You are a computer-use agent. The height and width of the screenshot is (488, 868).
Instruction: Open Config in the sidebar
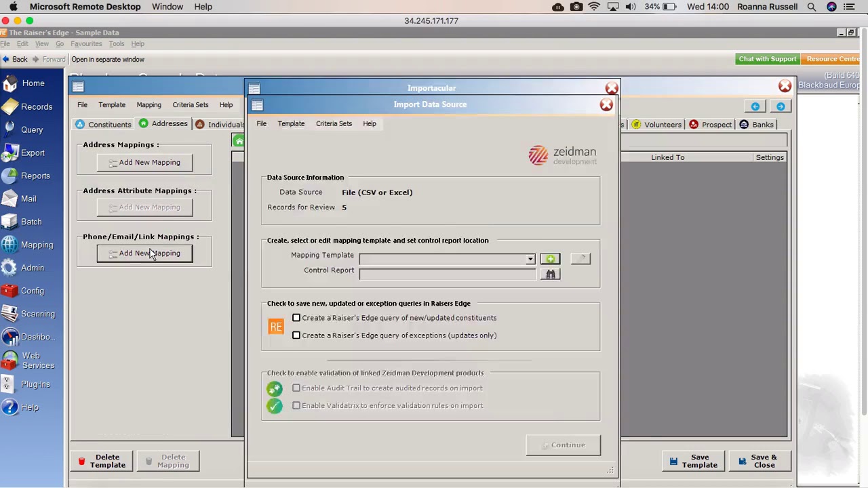[x=24, y=291]
